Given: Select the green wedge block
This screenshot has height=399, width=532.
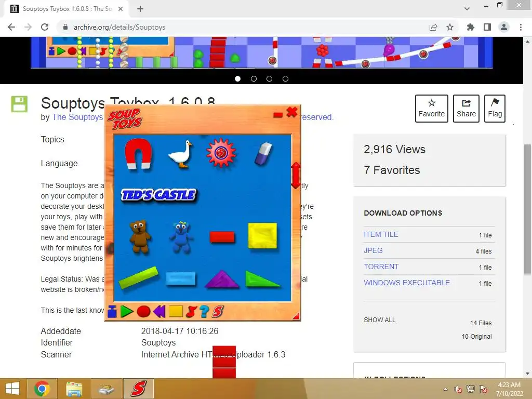Looking at the screenshot, I should (x=262, y=279).
